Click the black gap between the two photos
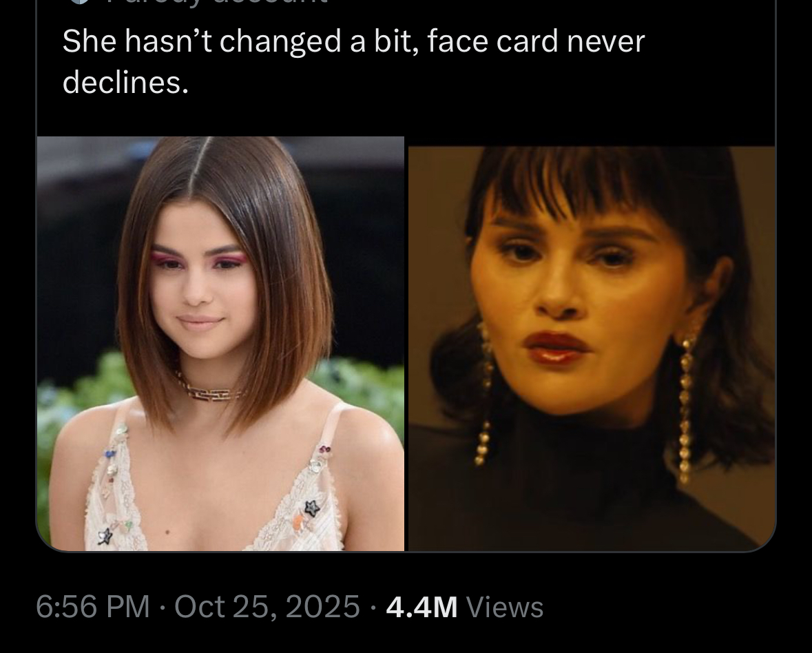812x653 pixels. click(x=406, y=349)
